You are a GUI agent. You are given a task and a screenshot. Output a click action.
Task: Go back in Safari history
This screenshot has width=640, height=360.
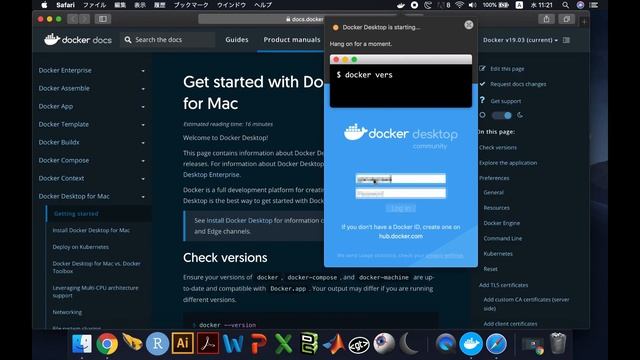tap(73, 19)
